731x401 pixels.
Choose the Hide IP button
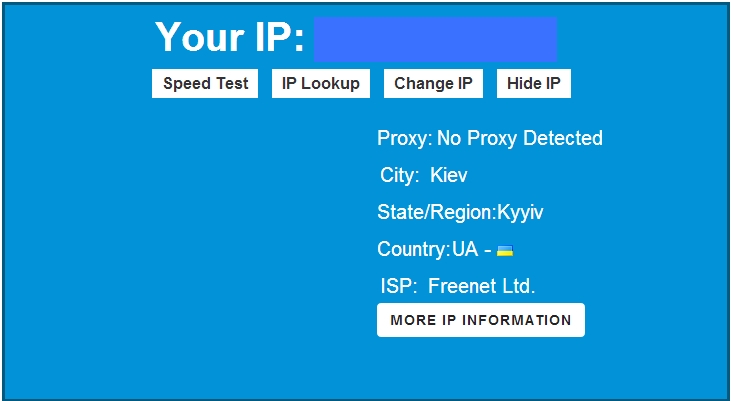pos(534,83)
